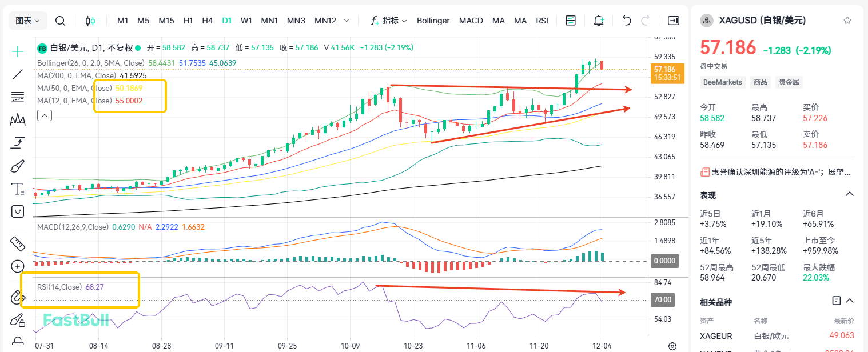Screen dimensions: 868x352
Task: Collapse the chart legend panel
Action: point(44,115)
